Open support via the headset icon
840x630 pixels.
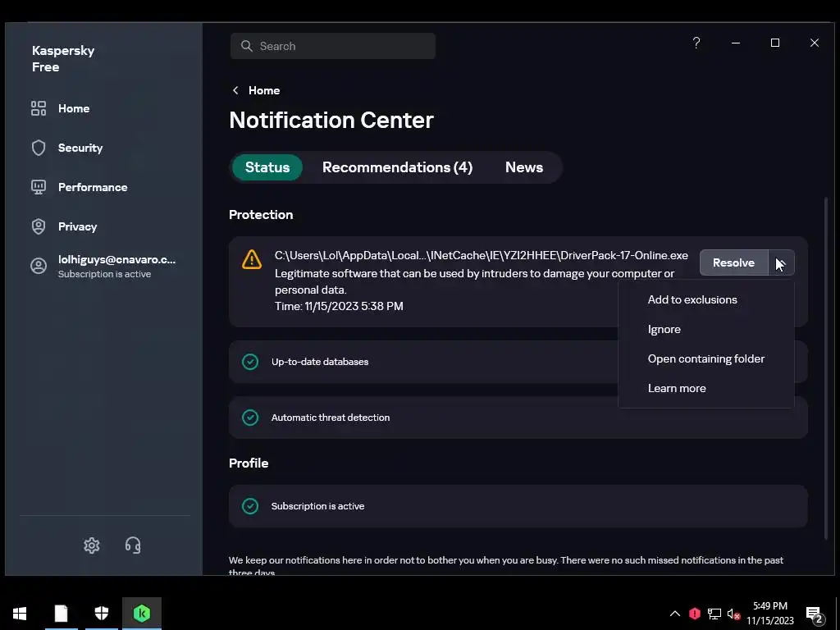point(133,546)
